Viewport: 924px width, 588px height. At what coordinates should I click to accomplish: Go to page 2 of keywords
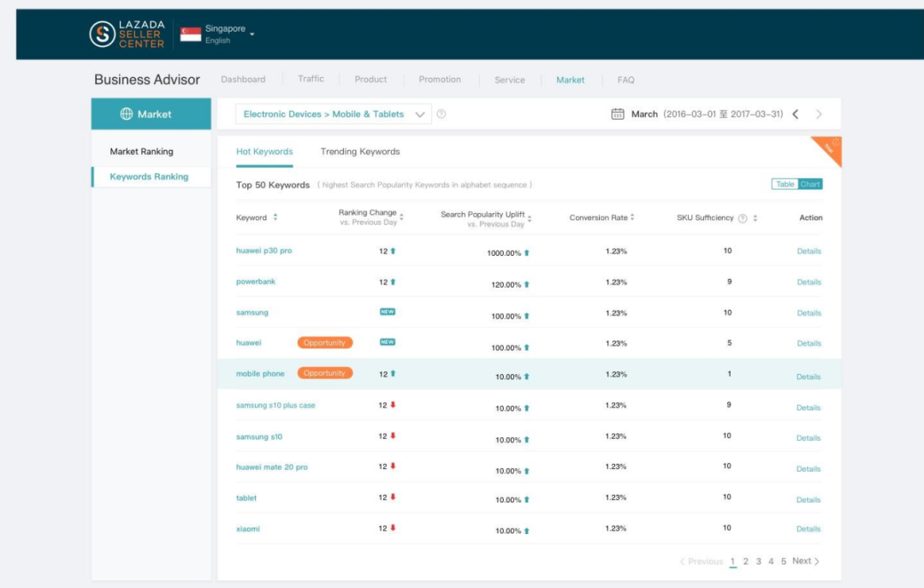coord(745,561)
